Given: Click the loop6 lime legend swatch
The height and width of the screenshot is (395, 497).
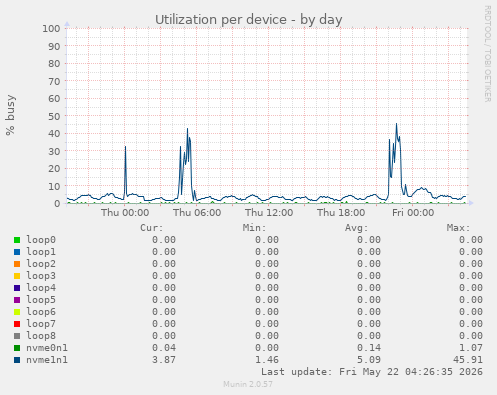Looking at the screenshot, I should point(17,312).
